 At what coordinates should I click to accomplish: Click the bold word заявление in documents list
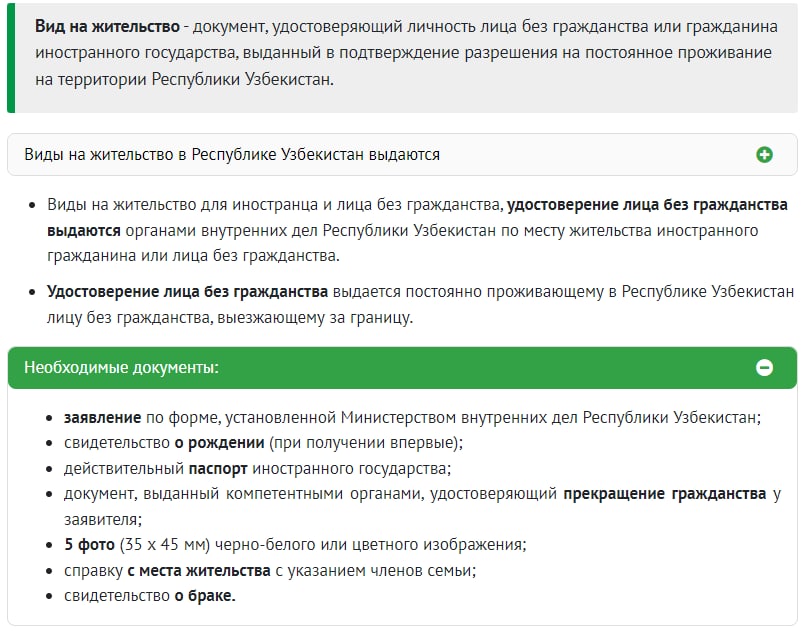point(102,417)
